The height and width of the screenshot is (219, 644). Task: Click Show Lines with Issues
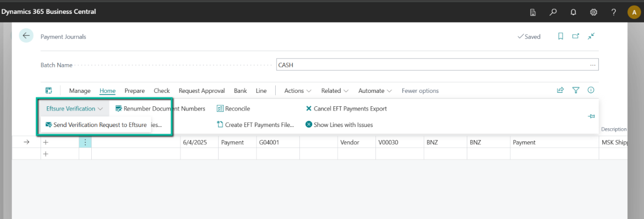pos(339,125)
